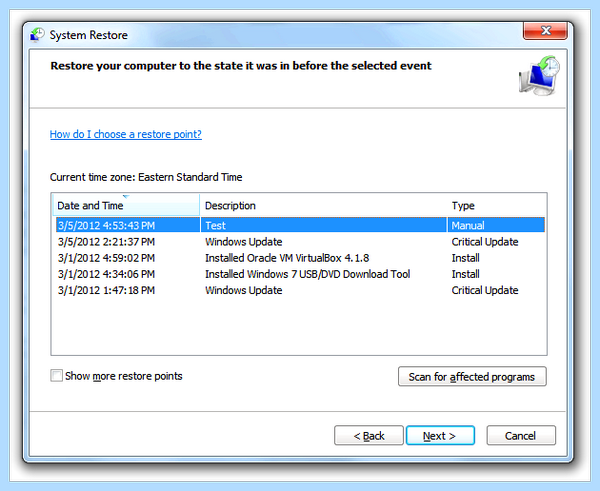The width and height of the screenshot is (600, 491).
Task: Select the 3/5/2012 2:21:37 PM row
Action: (300, 241)
